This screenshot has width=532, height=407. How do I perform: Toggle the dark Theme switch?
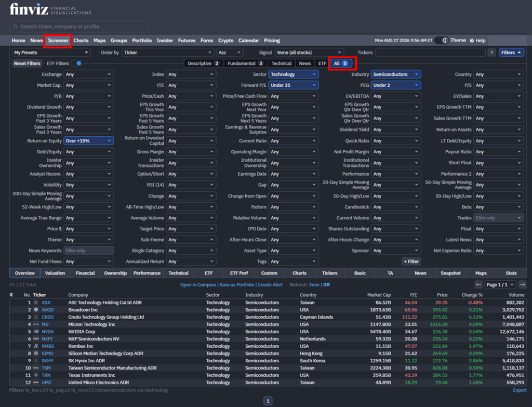442,41
